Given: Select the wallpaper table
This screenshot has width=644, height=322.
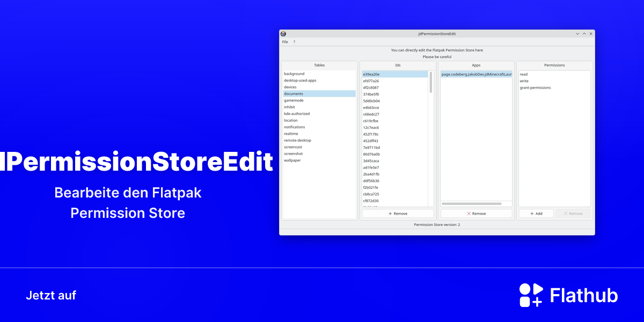Looking at the screenshot, I should click(x=319, y=160).
